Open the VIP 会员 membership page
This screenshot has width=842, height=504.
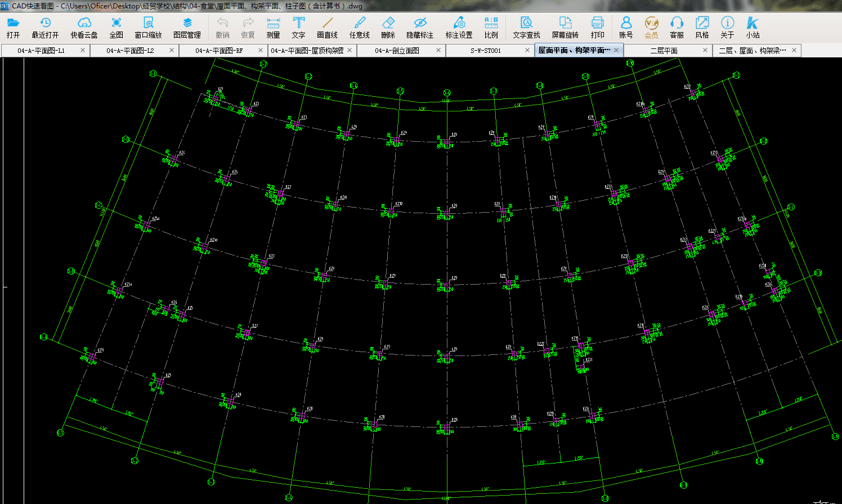click(x=651, y=28)
